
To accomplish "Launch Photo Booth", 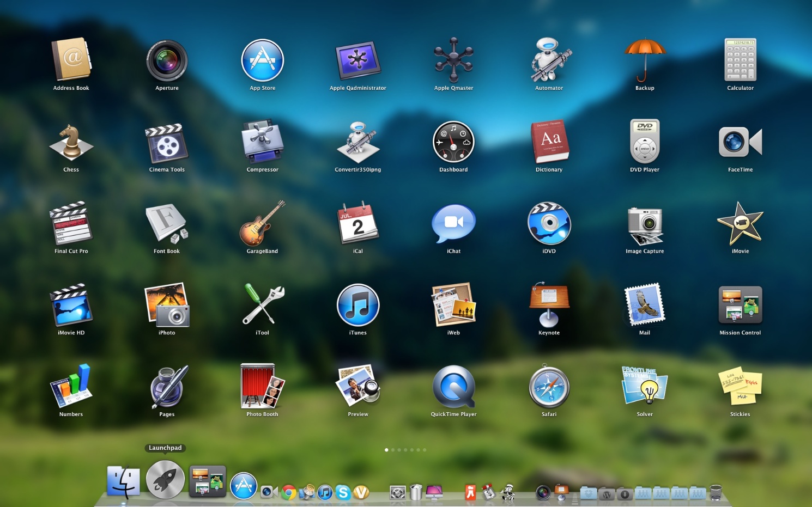I will point(263,386).
